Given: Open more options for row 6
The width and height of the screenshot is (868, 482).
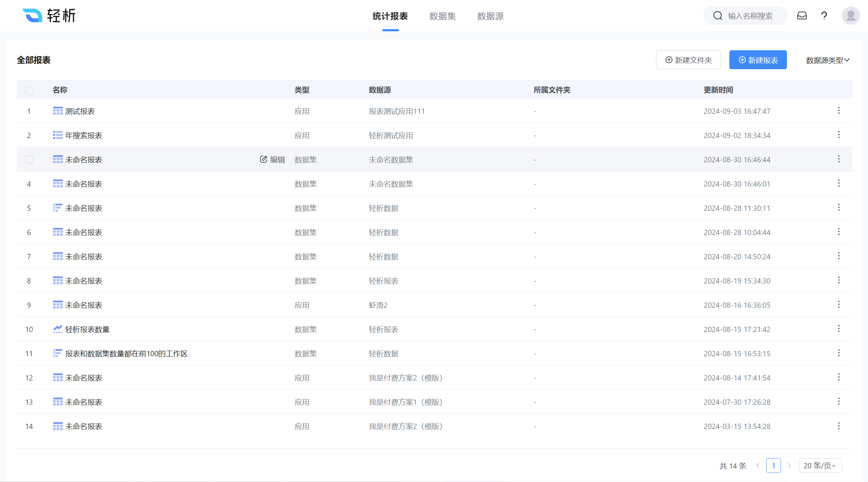Looking at the screenshot, I should pyautogui.click(x=839, y=232).
